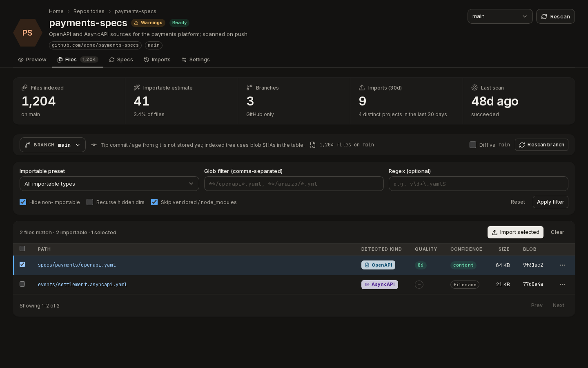Open the main branch dropdown in the header

pyautogui.click(x=500, y=16)
